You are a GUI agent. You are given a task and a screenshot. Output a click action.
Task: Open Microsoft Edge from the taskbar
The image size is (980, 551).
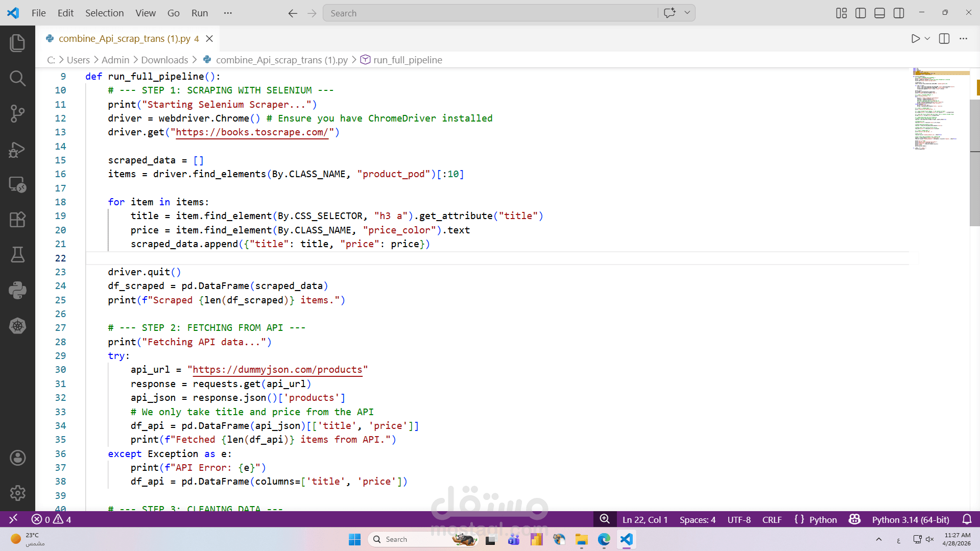[604, 539]
